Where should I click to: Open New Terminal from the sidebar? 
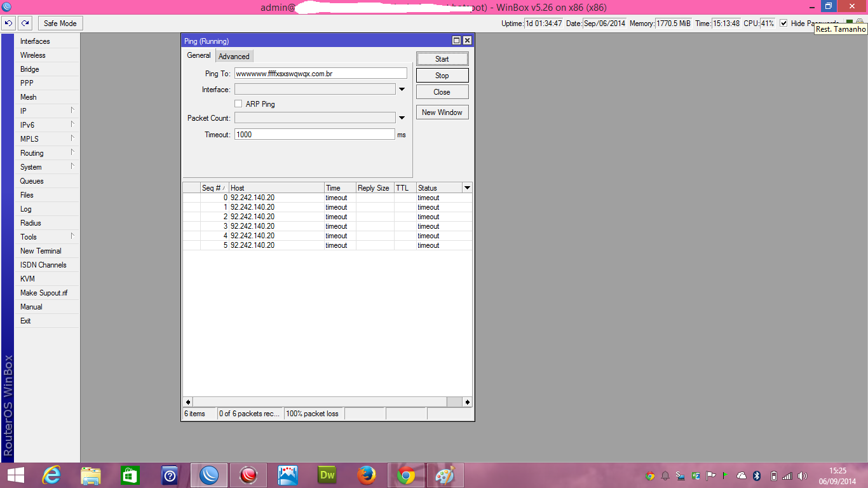point(48,251)
